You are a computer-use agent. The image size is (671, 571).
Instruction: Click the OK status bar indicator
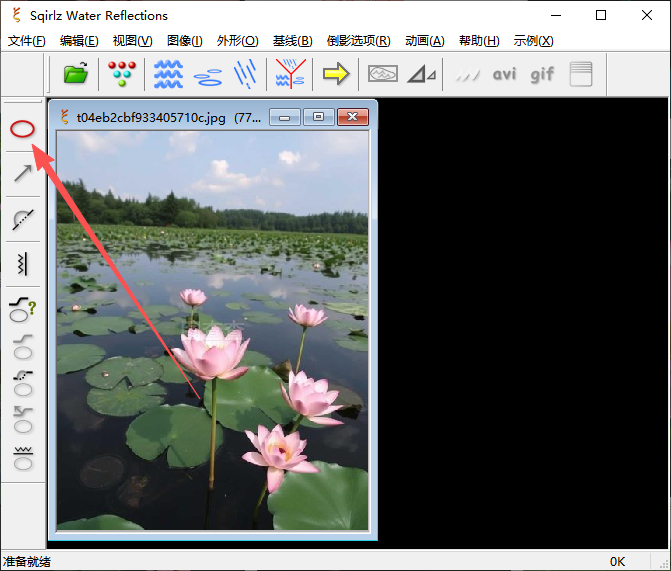617,561
